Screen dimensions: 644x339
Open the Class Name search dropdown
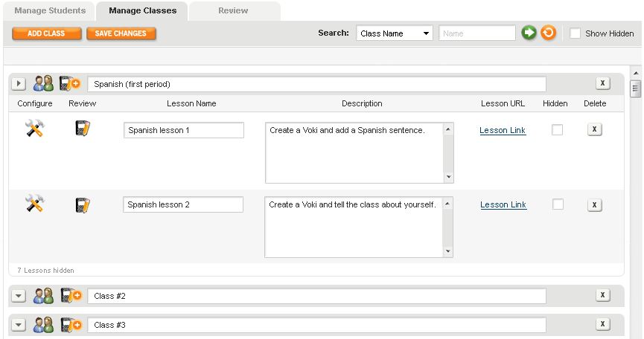point(395,33)
